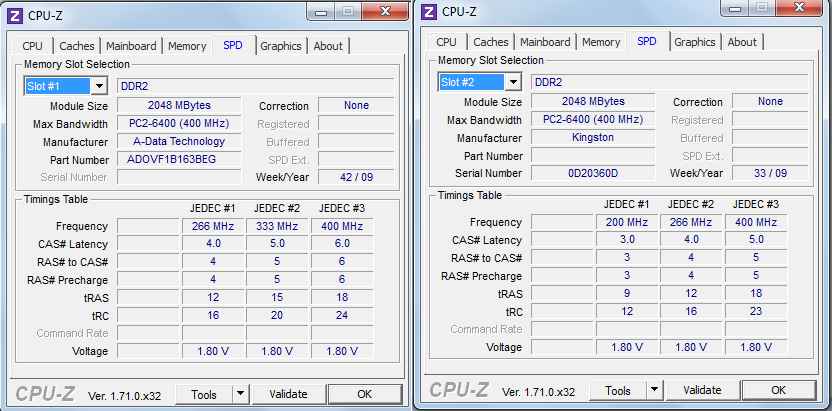Screen dimensions: 832x411
Task: Click serial number 0D20360D
Action: point(593,173)
